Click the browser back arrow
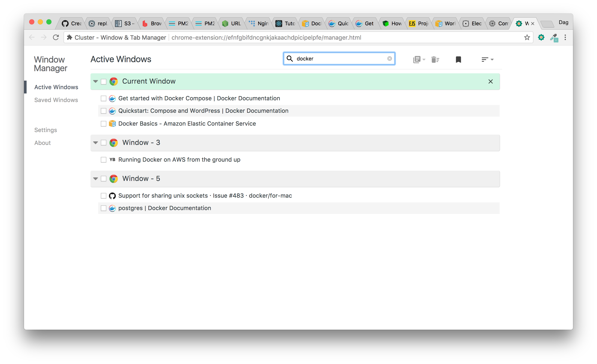The width and height of the screenshot is (597, 364). [32, 38]
